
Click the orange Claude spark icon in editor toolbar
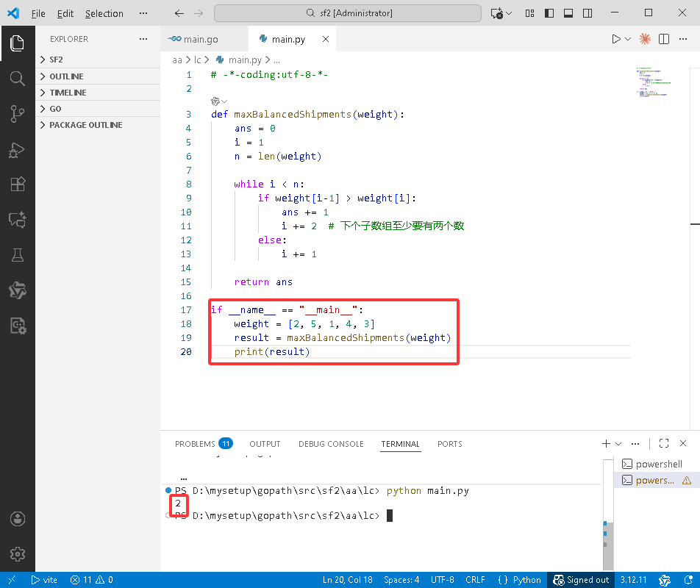[x=645, y=39]
